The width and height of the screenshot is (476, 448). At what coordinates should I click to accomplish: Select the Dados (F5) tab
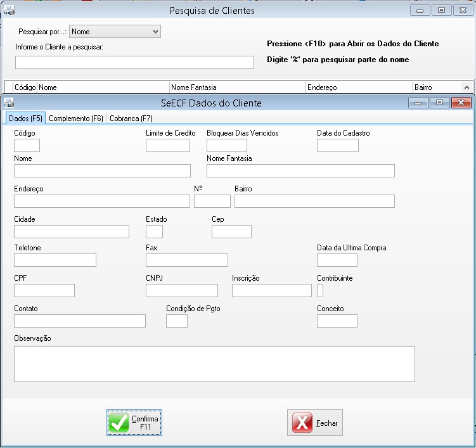coord(25,118)
